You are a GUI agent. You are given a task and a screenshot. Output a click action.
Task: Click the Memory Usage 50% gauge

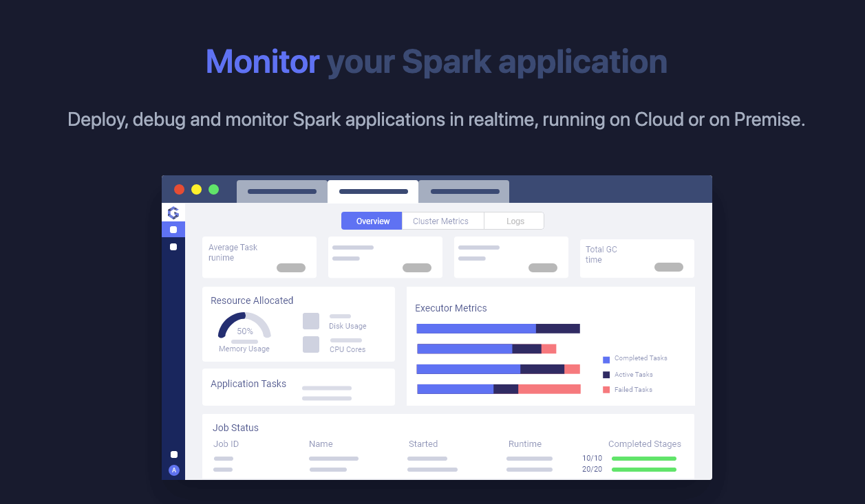pos(244,326)
